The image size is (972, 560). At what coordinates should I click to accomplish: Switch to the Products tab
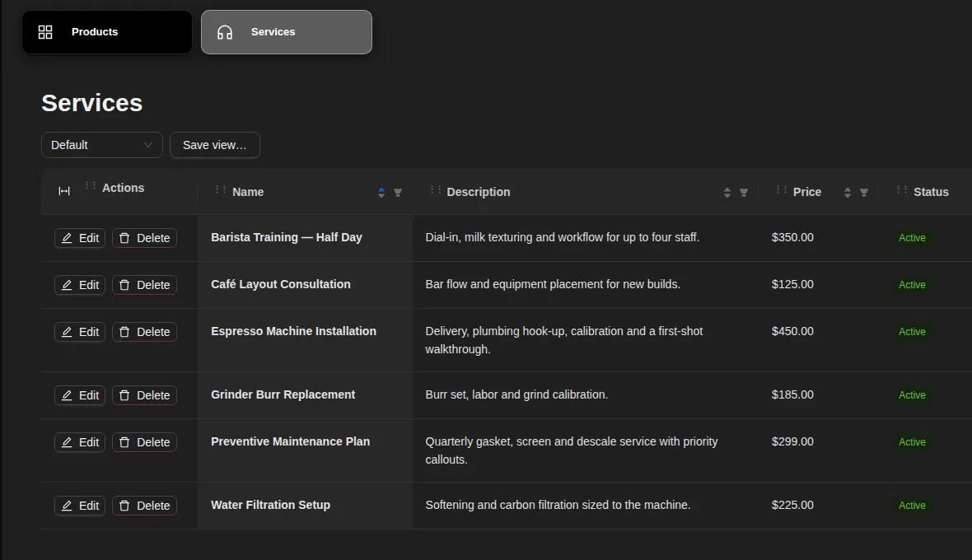pos(106,32)
